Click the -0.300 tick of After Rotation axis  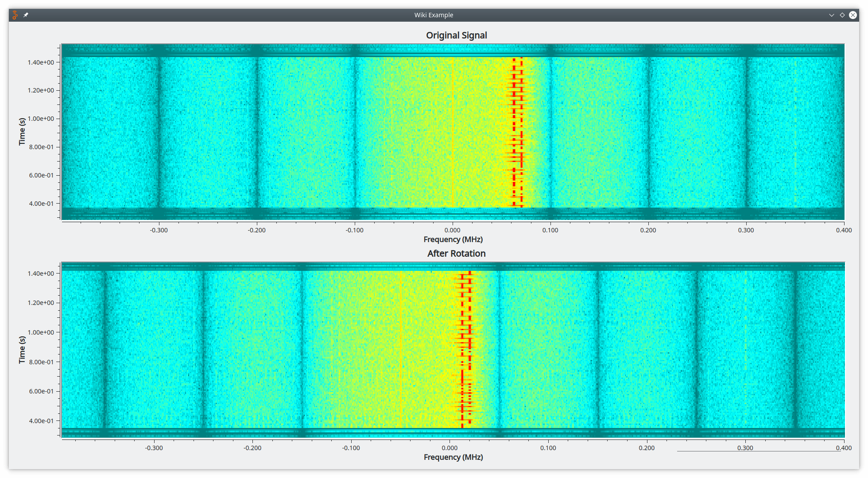(x=154, y=448)
